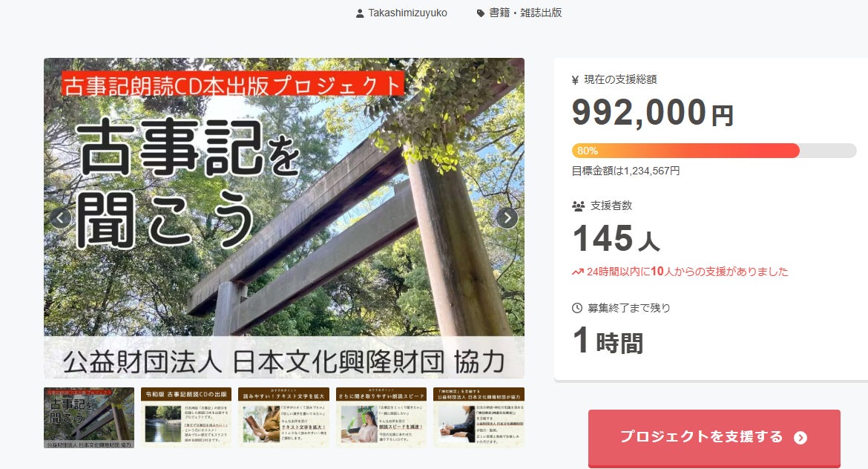Select the thumbnail about enlarged text 読みやすい
Screen dimensions: 868x469
(283, 418)
